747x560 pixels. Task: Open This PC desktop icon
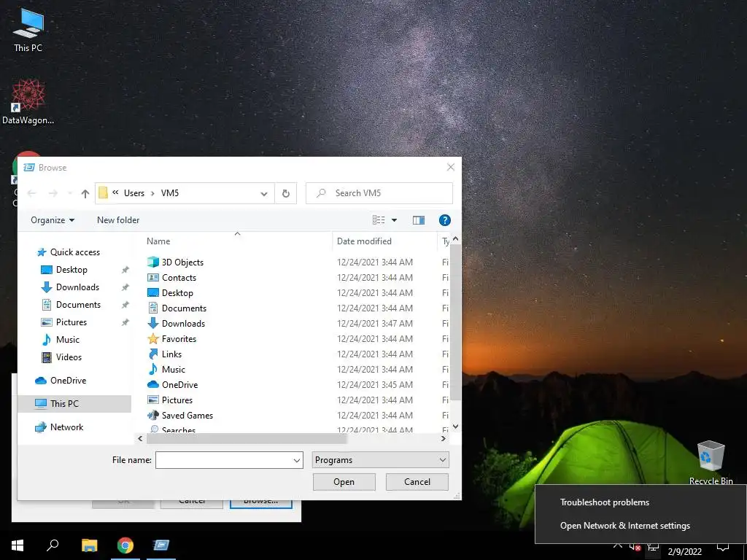28,31
